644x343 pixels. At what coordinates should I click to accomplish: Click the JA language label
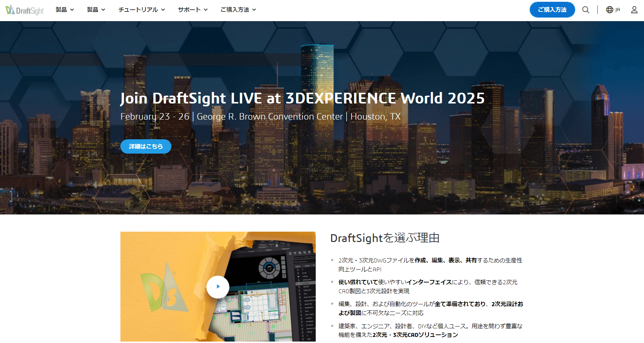(x=617, y=10)
